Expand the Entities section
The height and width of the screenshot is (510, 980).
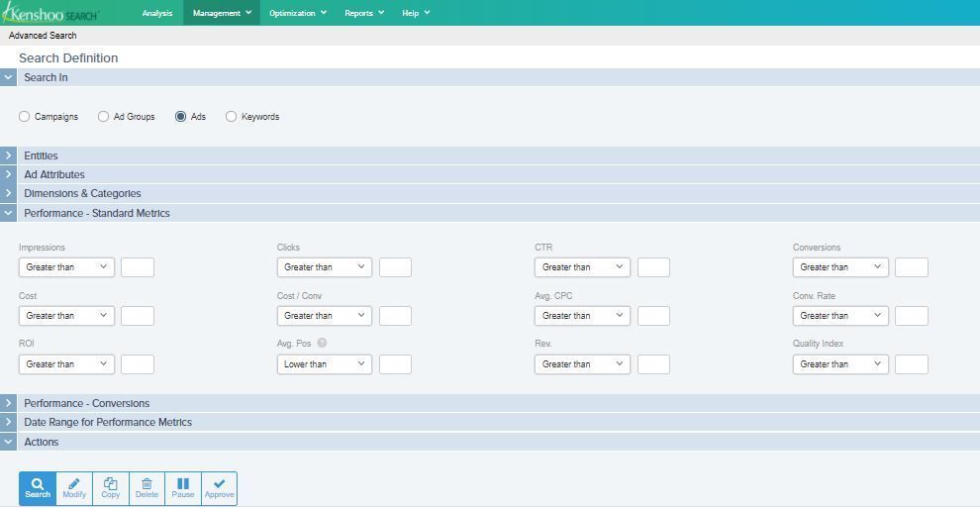click(8, 155)
